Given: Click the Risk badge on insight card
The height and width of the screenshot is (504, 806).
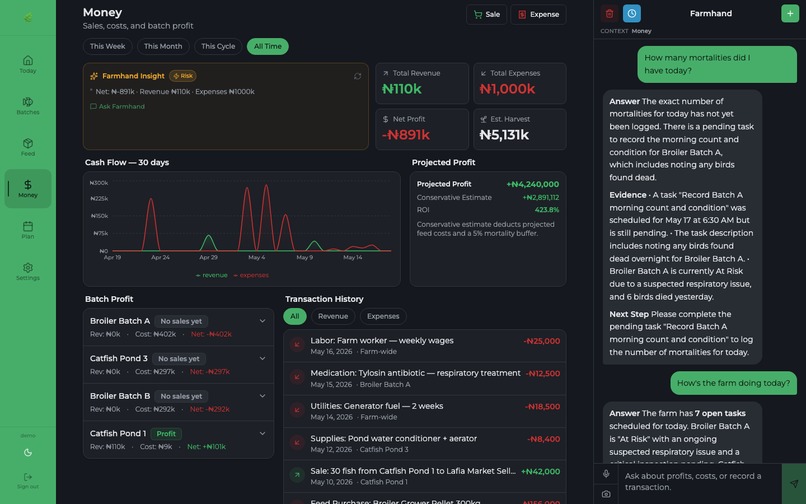Looking at the screenshot, I should pyautogui.click(x=182, y=76).
